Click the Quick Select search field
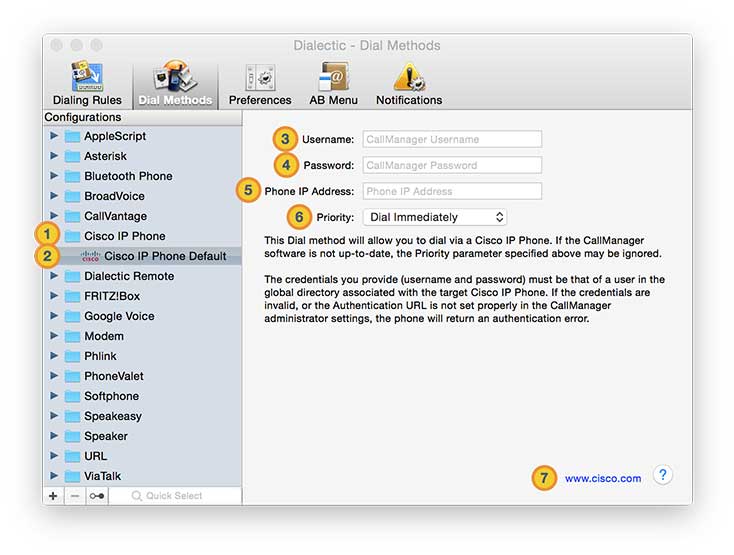Image resolution: width=734 pixels, height=555 pixels. [175, 496]
